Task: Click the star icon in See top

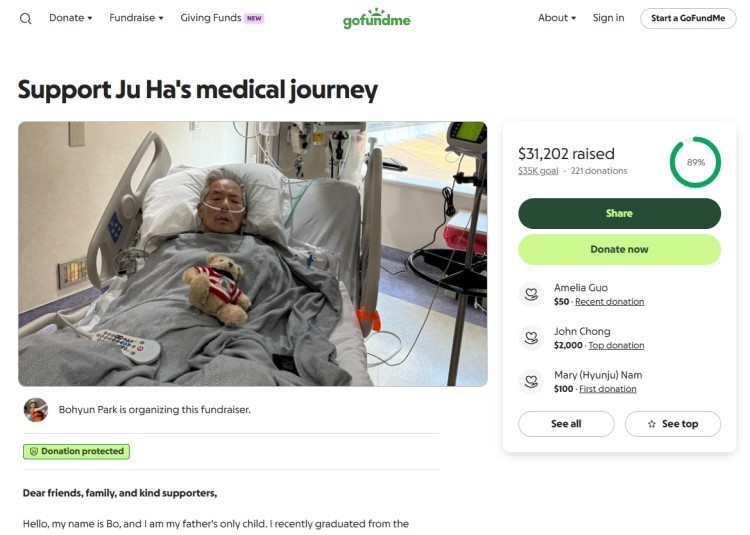Action: [x=652, y=424]
